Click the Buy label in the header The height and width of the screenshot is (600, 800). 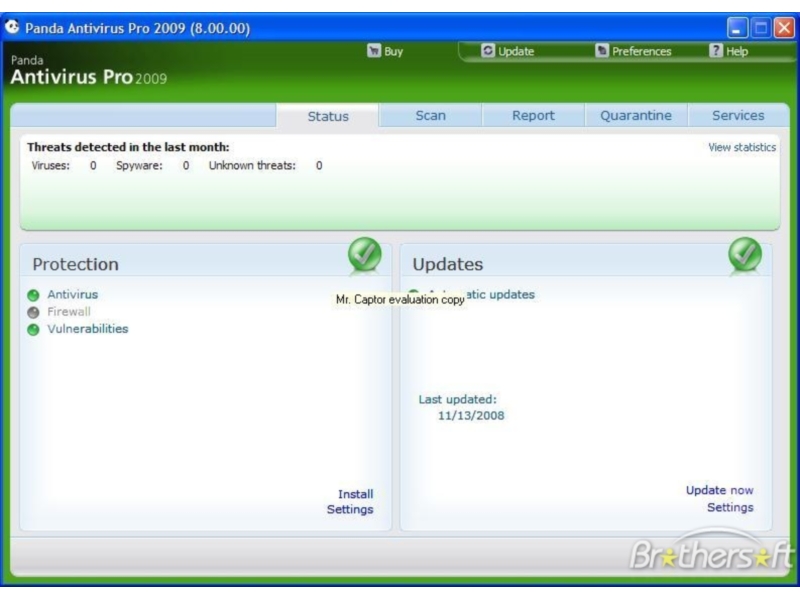tap(393, 52)
